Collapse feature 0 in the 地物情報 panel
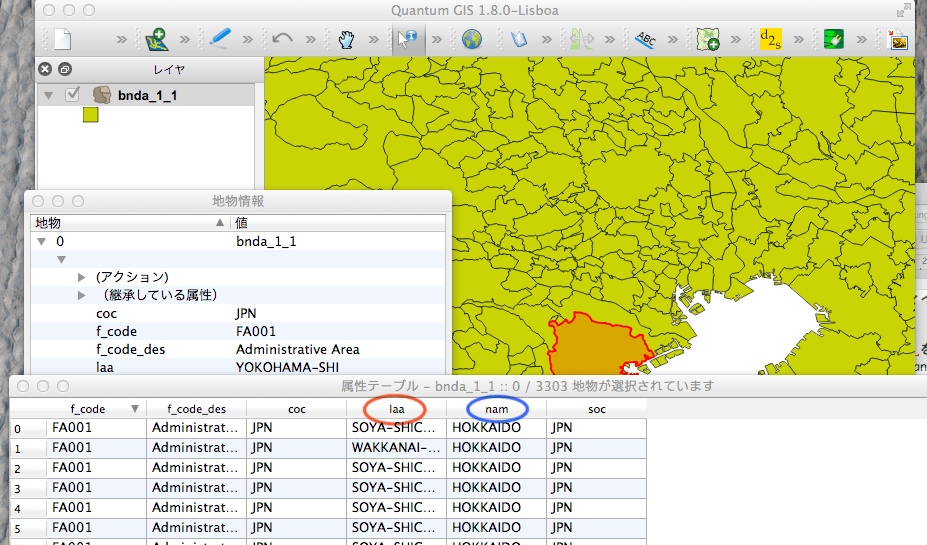The width and height of the screenshot is (927, 545). pos(41,241)
